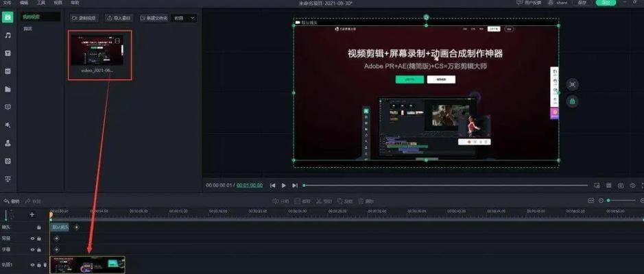644x274 pixels.
Task: Select the 默认镜头 clip on camera track
Action: coord(60,227)
